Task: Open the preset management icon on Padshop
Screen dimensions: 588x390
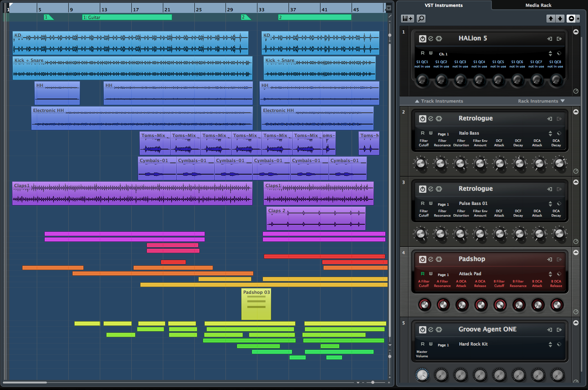Action: click(x=559, y=274)
